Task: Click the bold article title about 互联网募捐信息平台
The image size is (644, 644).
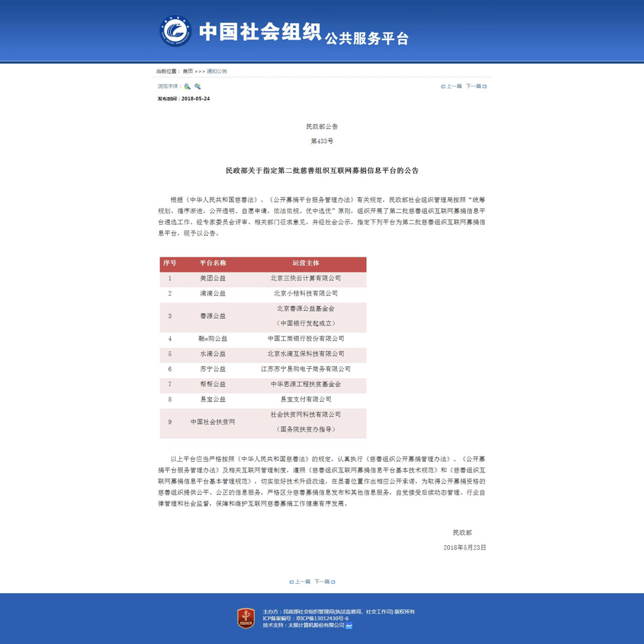Action: (x=322, y=170)
